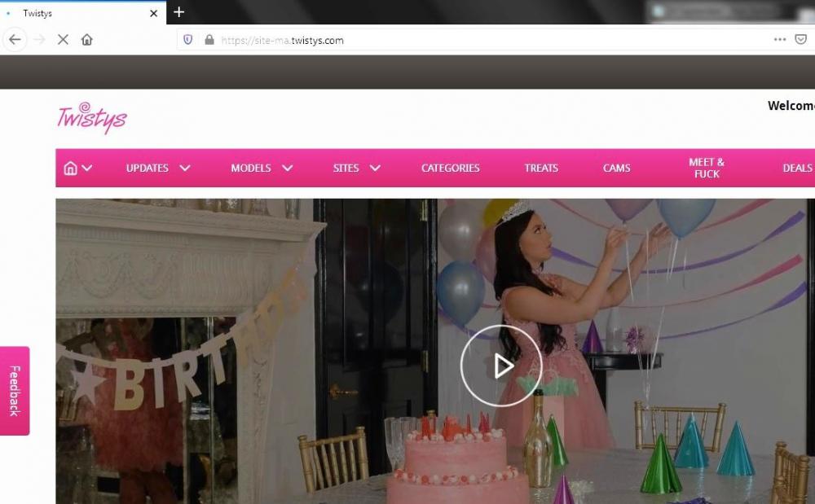Click the browser home icon
The height and width of the screenshot is (504, 815).
(87, 40)
